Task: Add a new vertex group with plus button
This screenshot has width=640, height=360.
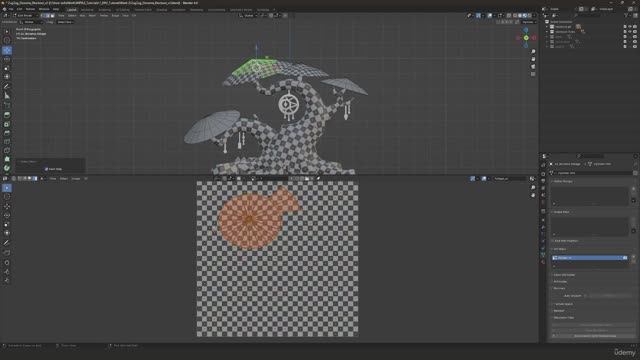Action: point(633,189)
